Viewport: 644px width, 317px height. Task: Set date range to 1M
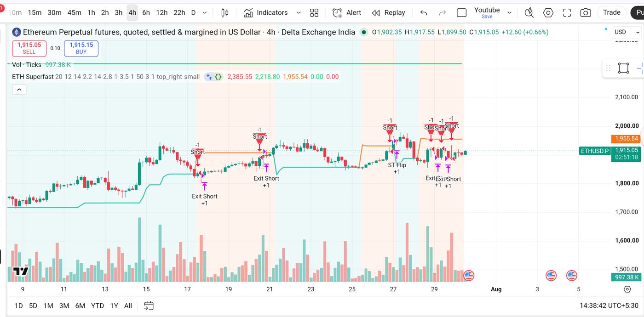click(48, 306)
